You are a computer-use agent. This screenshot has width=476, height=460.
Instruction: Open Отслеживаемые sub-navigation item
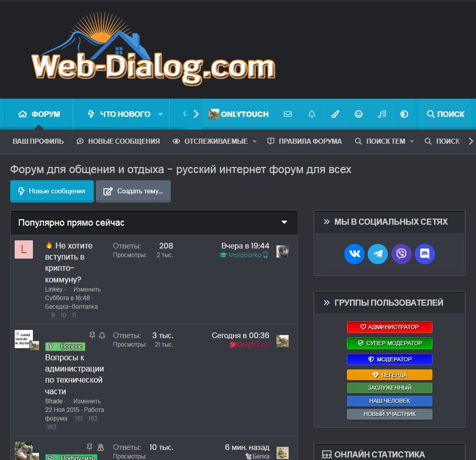(x=210, y=141)
